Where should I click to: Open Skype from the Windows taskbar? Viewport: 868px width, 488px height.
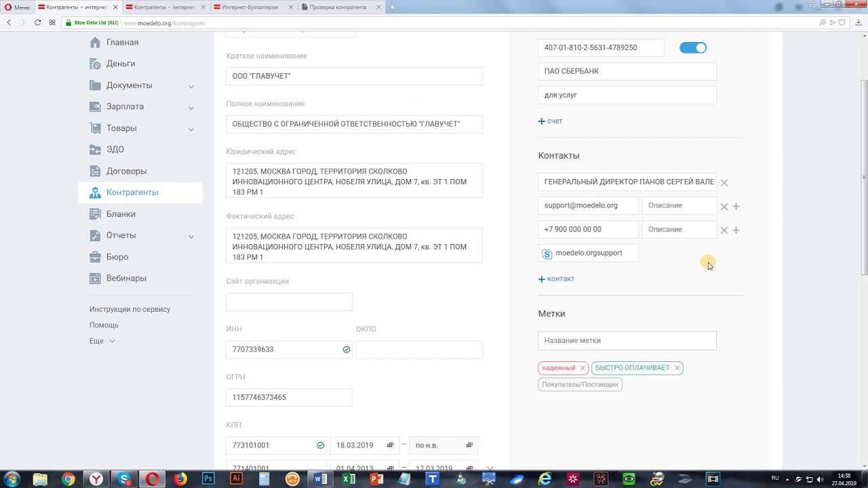coord(125,479)
